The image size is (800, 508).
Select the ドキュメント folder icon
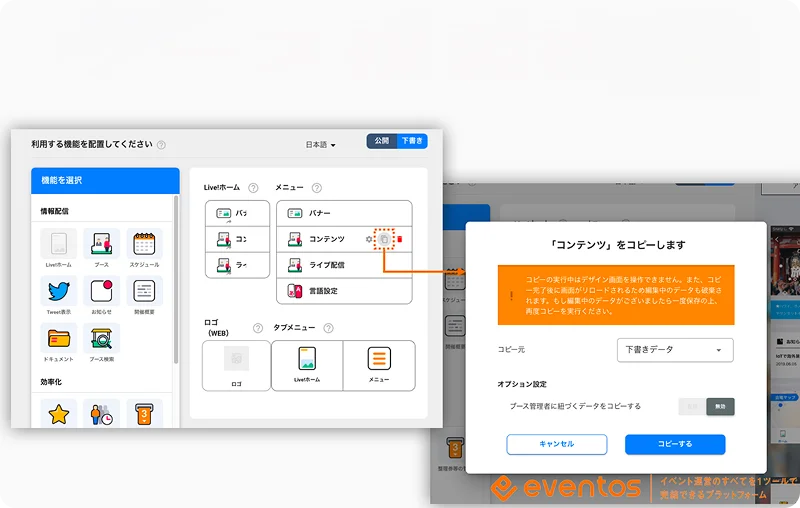click(58, 339)
